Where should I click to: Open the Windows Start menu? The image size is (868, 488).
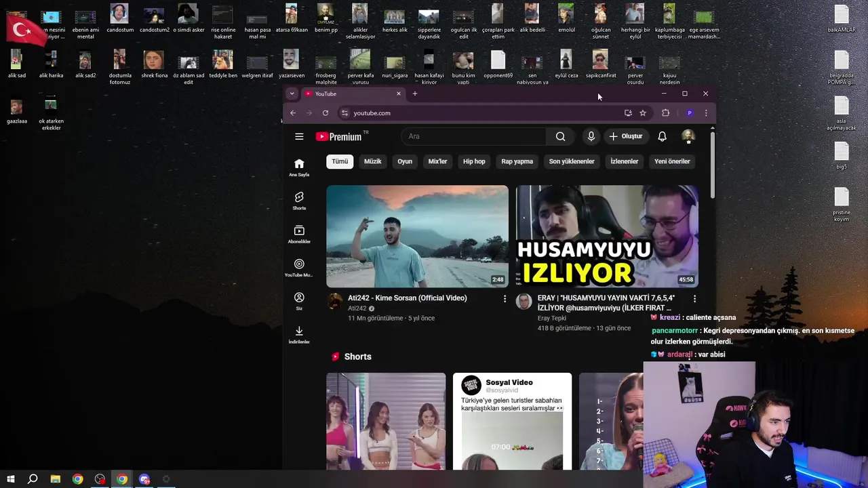tap(10, 479)
